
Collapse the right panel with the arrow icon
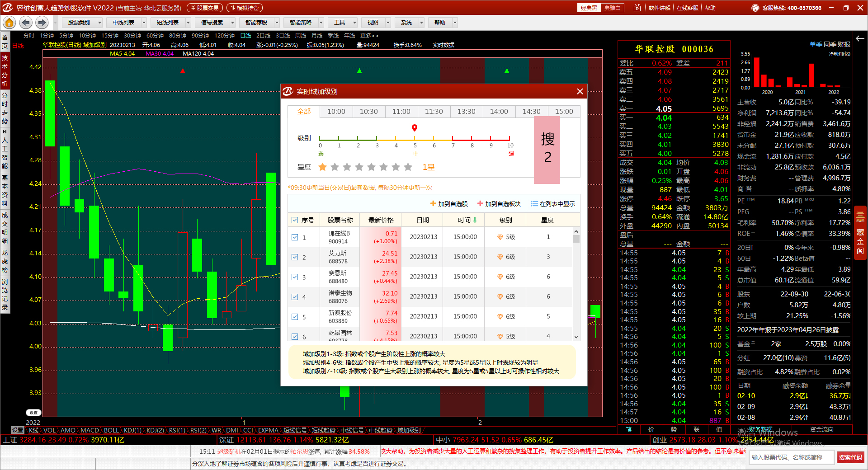(860, 38)
